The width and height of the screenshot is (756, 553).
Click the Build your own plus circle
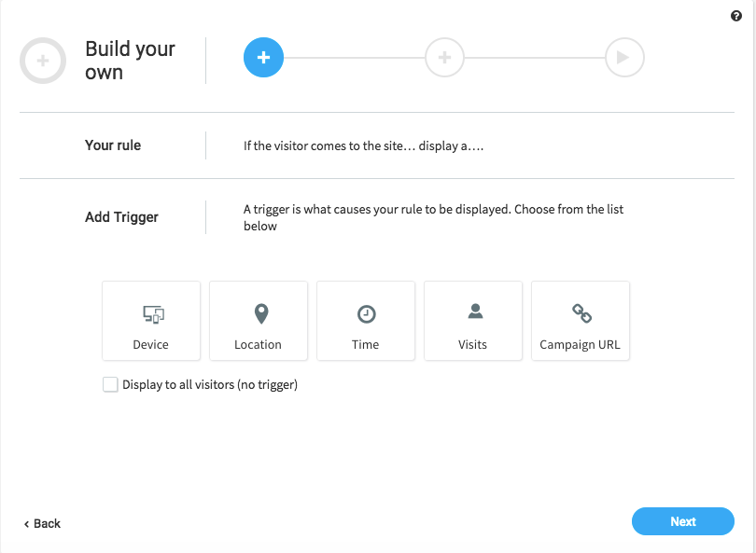(x=43, y=61)
